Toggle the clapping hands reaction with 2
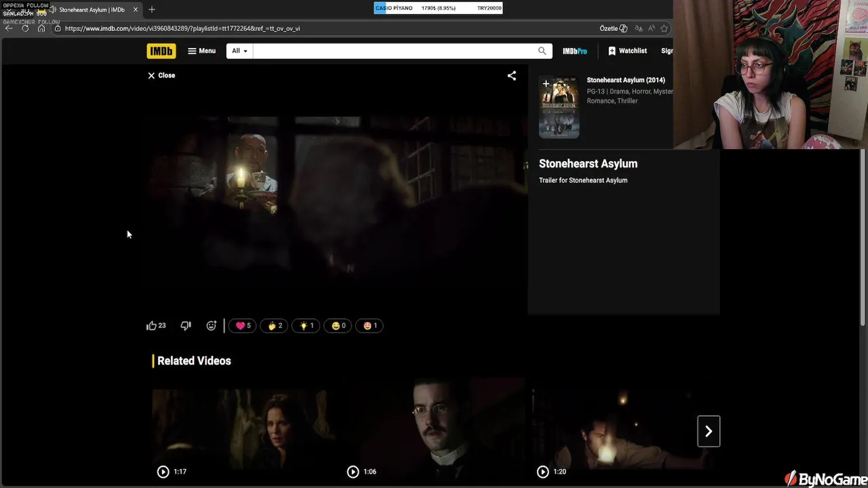This screenshot has height=488, width=868. pos(274,325)
